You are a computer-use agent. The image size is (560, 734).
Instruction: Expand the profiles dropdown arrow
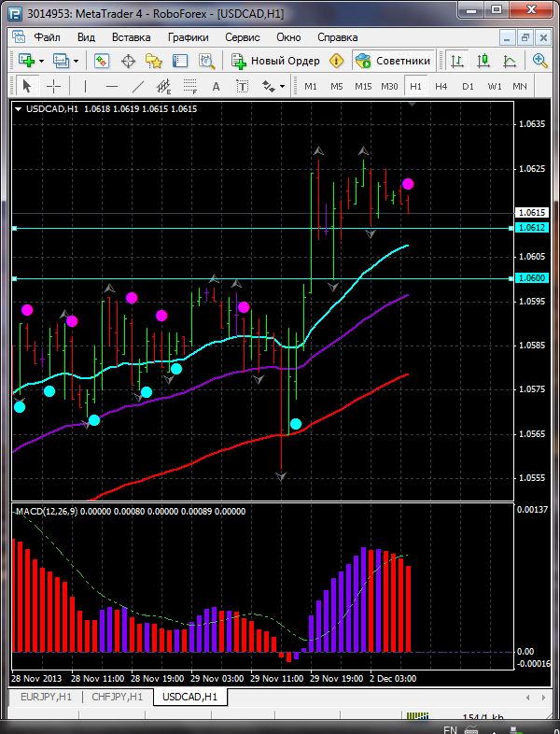[76, 61]
